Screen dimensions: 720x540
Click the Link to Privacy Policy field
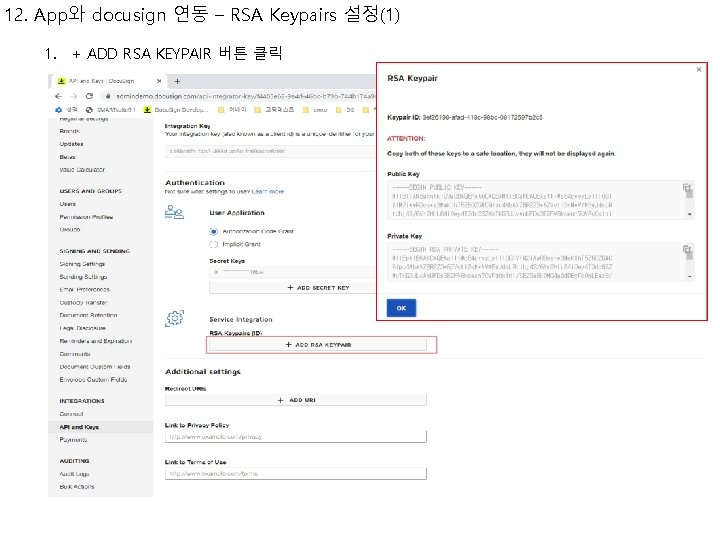tap(296, 437)
